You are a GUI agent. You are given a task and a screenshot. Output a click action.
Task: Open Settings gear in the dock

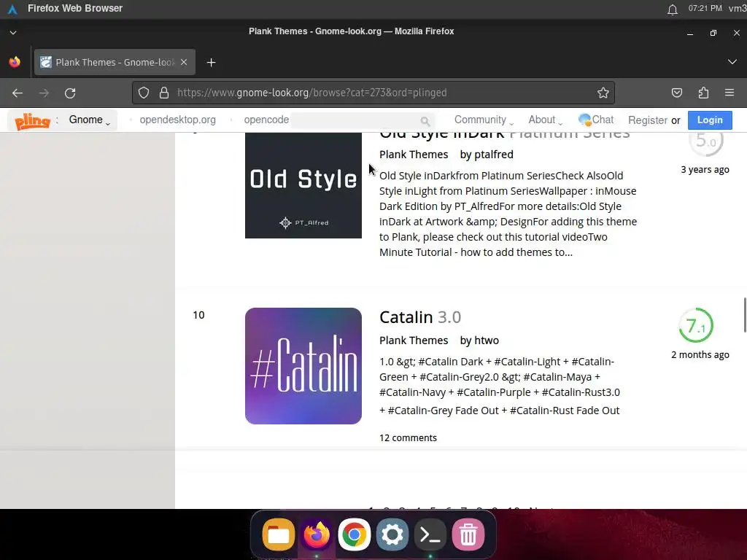[x=392, y=534]
